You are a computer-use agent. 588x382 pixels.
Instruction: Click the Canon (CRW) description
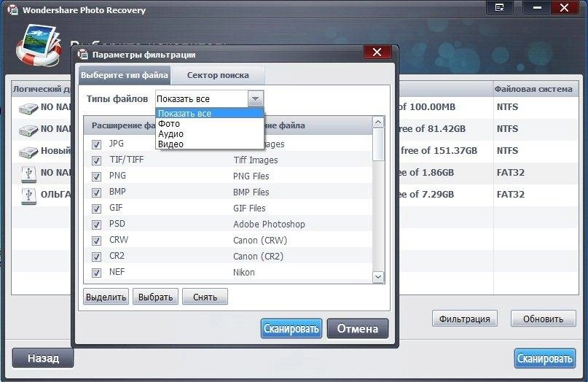(260, 241)
